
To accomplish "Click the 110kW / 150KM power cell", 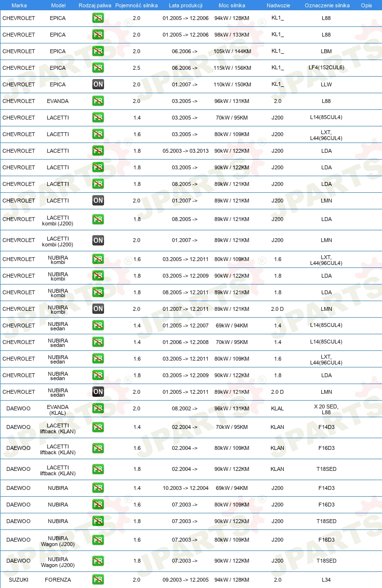I will [x=233, y=84].
